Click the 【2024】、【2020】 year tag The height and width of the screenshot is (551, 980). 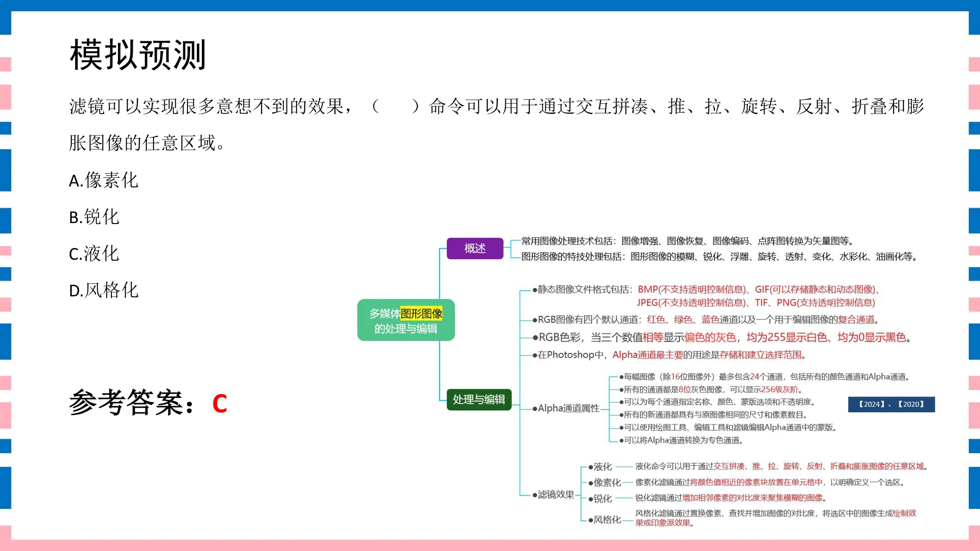click(891, 404)
